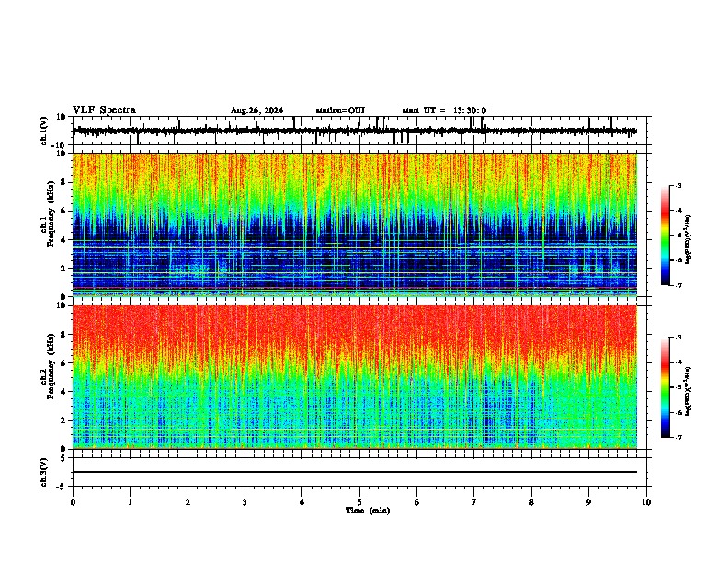The image size is (728, 563).
Task: Click inside the ch.2 spectrogram plot
Action: [x=355, y=377]
